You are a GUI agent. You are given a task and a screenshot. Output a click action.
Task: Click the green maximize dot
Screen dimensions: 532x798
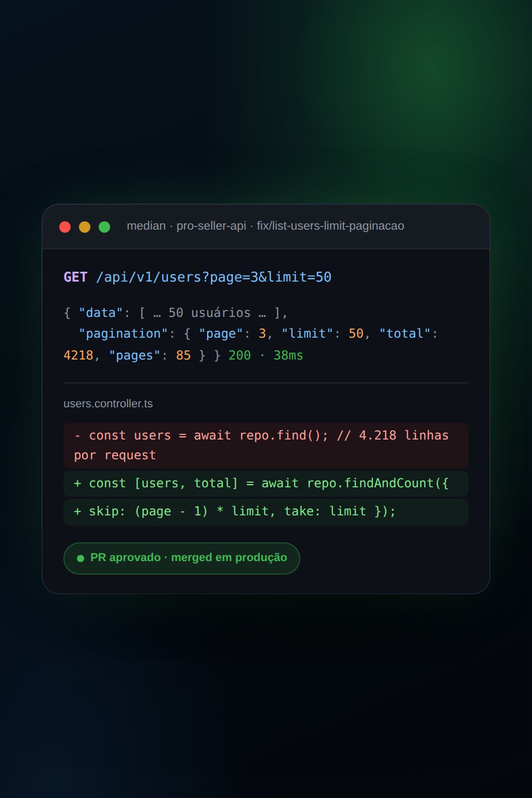(x=104, y=227)
